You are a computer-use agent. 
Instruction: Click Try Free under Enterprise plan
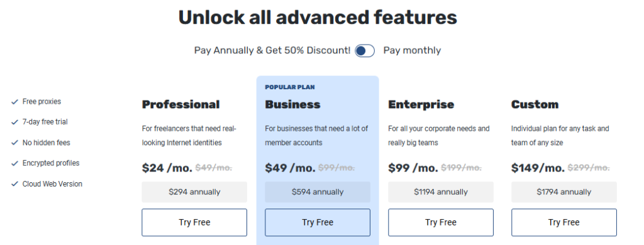[x=441, y=222]
